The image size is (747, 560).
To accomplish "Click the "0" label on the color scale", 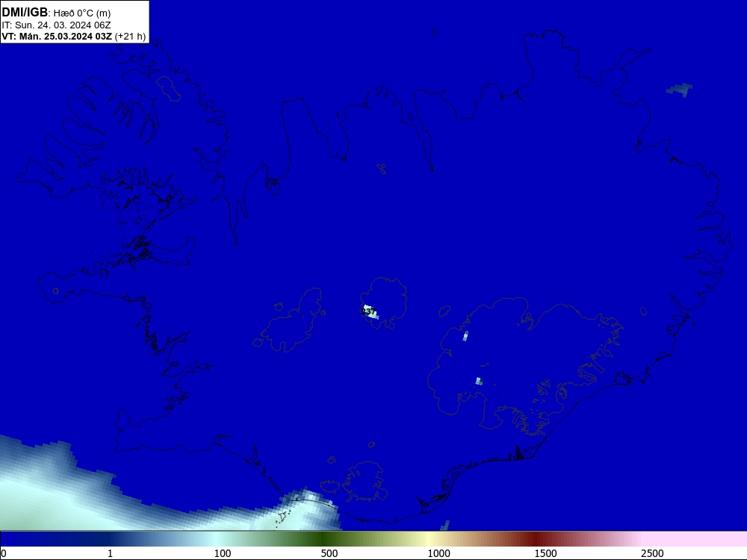I will [x=4, y=553].
